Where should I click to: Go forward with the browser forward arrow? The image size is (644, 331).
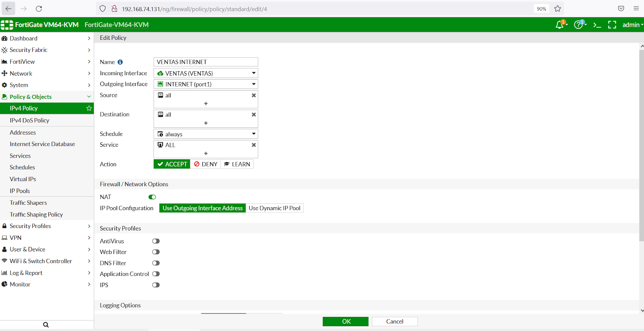click(x=24, y=8)
